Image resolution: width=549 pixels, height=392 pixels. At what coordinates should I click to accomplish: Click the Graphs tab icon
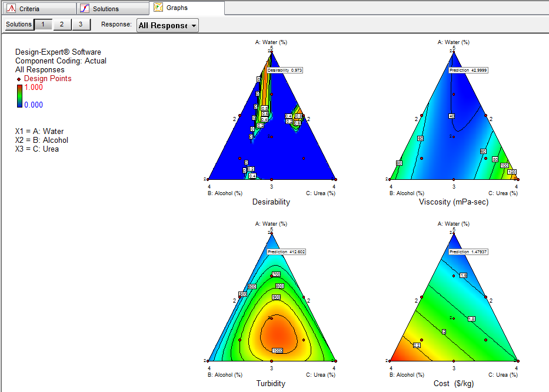tap(158, 8)
